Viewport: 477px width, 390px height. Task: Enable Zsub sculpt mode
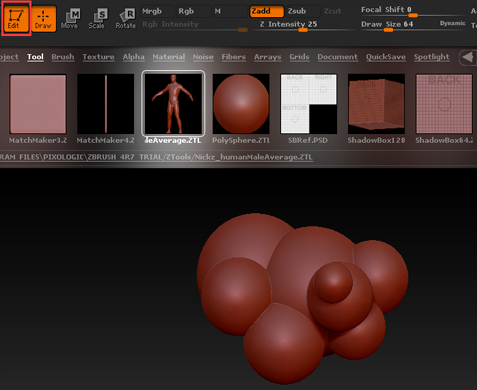[x=303, y=11]
